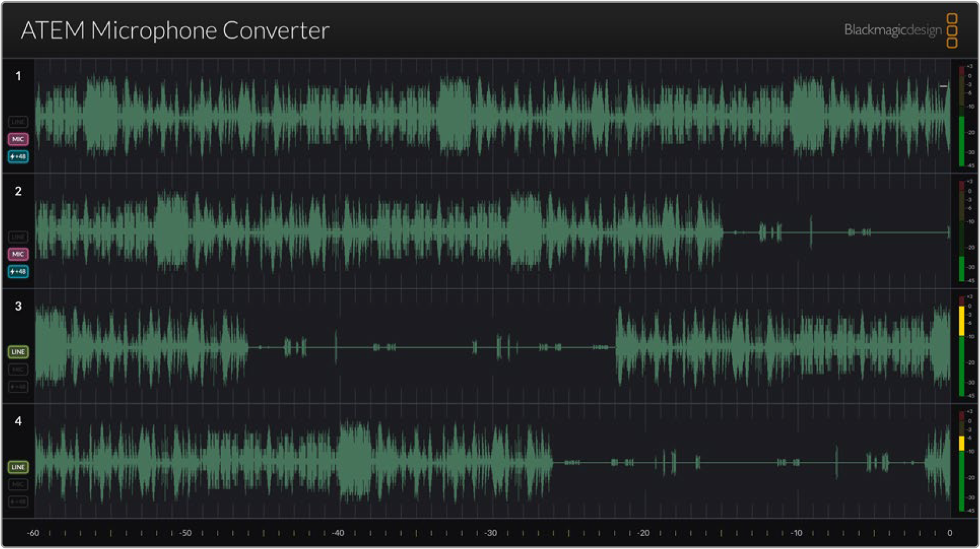980x549 pixels.
Task: Toggle the active LINE button on channel 3
Action: pyautogui.click(x=18, y=352)
